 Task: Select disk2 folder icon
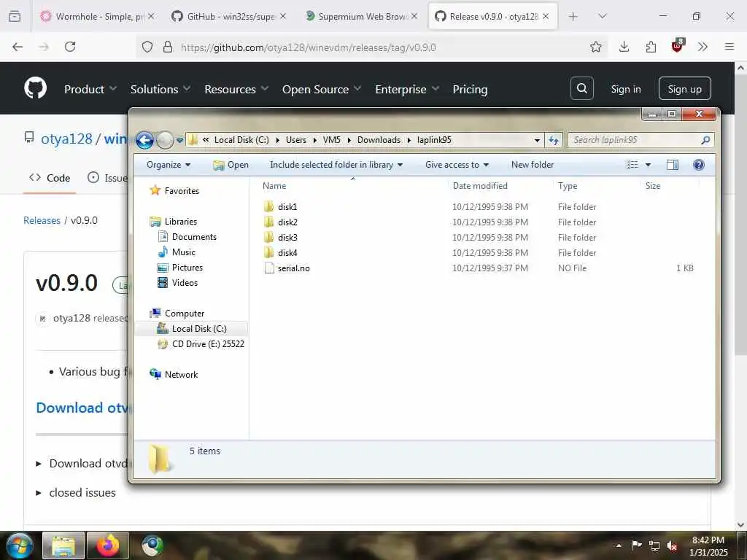[x=268, y=222]
